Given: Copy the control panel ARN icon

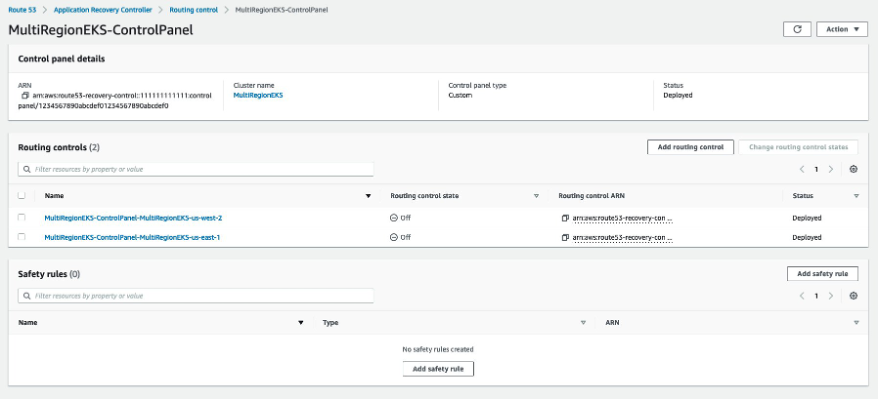Looking at the screenshot, I should pos(25,95).
